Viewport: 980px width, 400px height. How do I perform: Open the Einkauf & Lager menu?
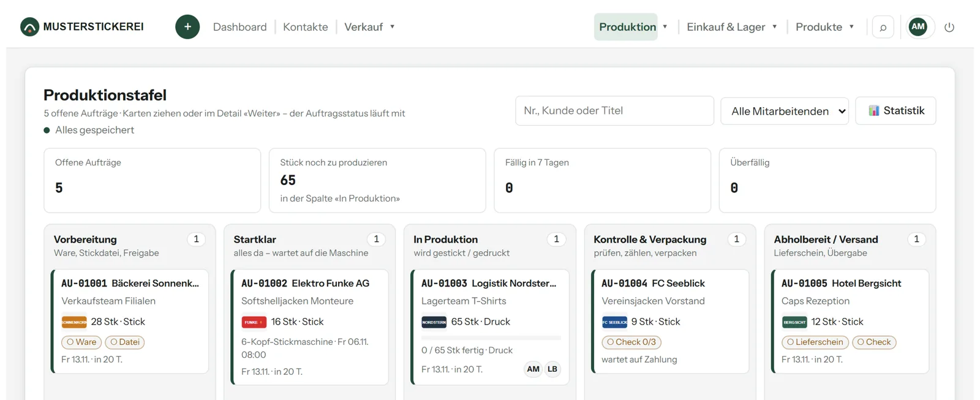point(726,27)
